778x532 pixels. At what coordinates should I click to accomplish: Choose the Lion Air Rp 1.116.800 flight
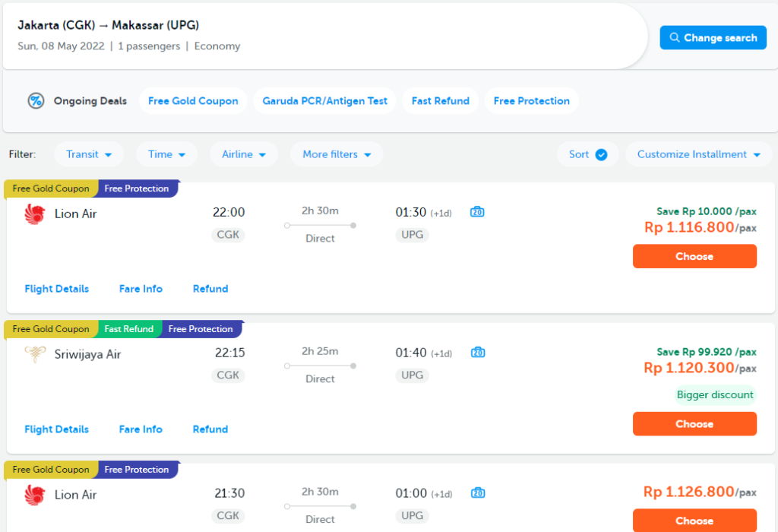(694, 256)
